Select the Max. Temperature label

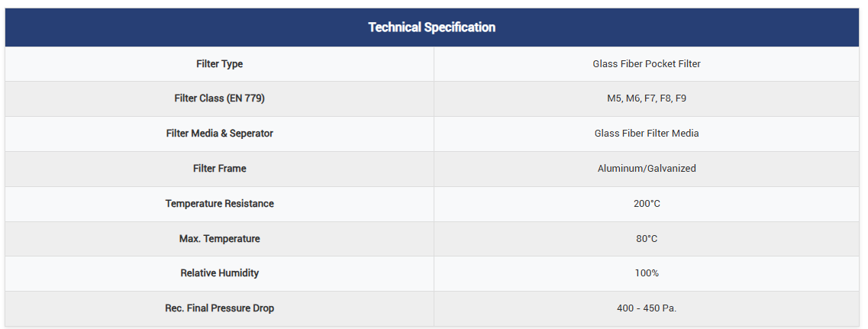click(219, 239)
